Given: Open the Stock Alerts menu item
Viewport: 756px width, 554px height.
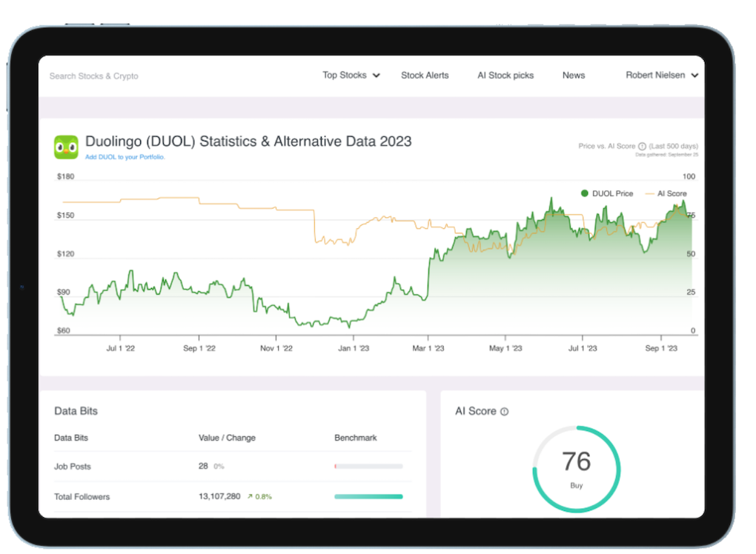Looking at the screenshot, I should click(425, 75).
